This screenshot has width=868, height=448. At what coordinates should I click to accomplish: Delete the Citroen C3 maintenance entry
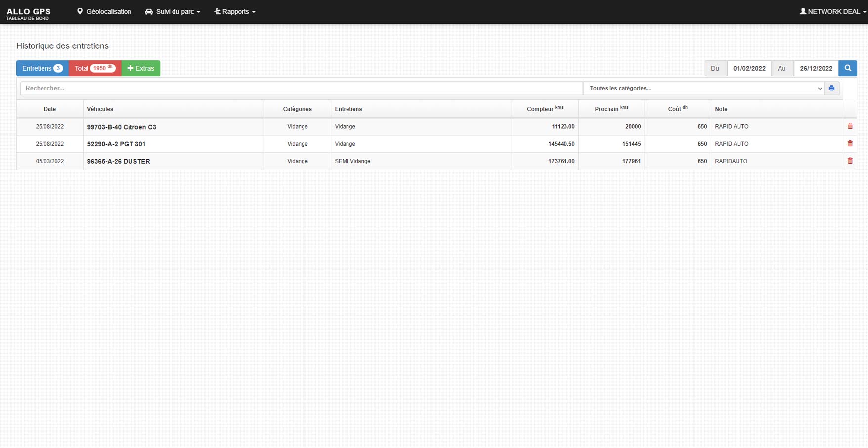[x=850, y=126]
